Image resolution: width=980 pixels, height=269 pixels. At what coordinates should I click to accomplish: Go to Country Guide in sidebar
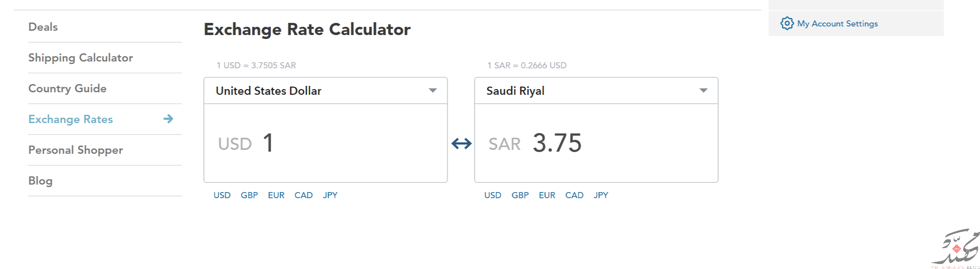(67, 89)
